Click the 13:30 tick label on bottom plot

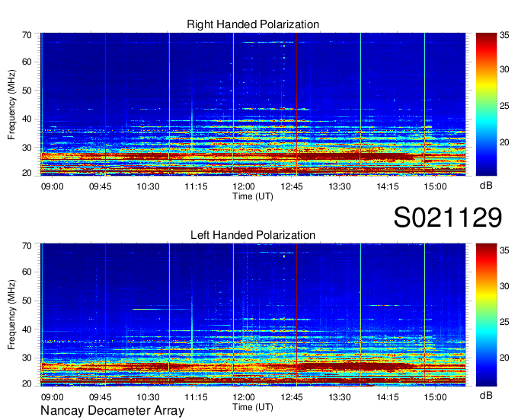click(340, 397)
